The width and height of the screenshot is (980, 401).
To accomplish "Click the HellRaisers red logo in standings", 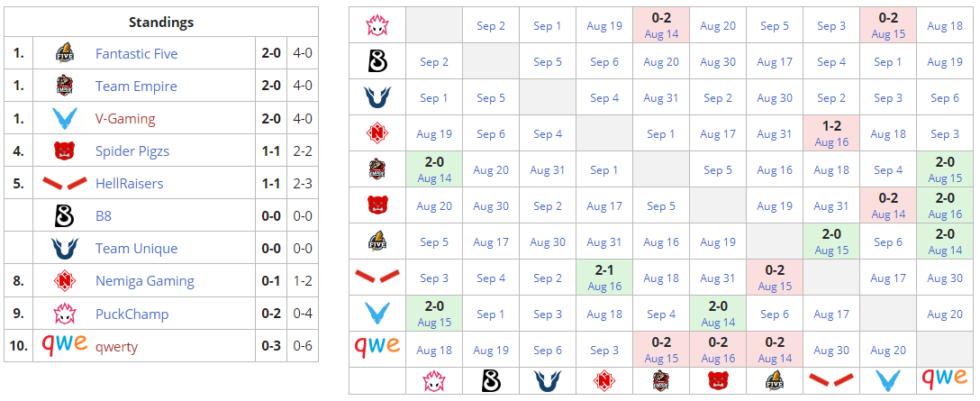I will tap(64, 184).
